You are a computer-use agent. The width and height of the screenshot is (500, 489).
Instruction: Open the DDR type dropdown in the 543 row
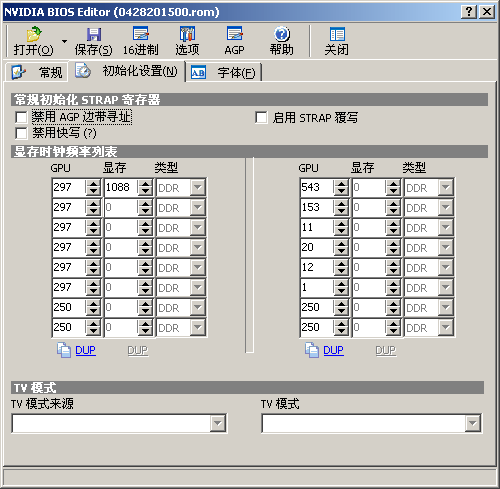446,187
